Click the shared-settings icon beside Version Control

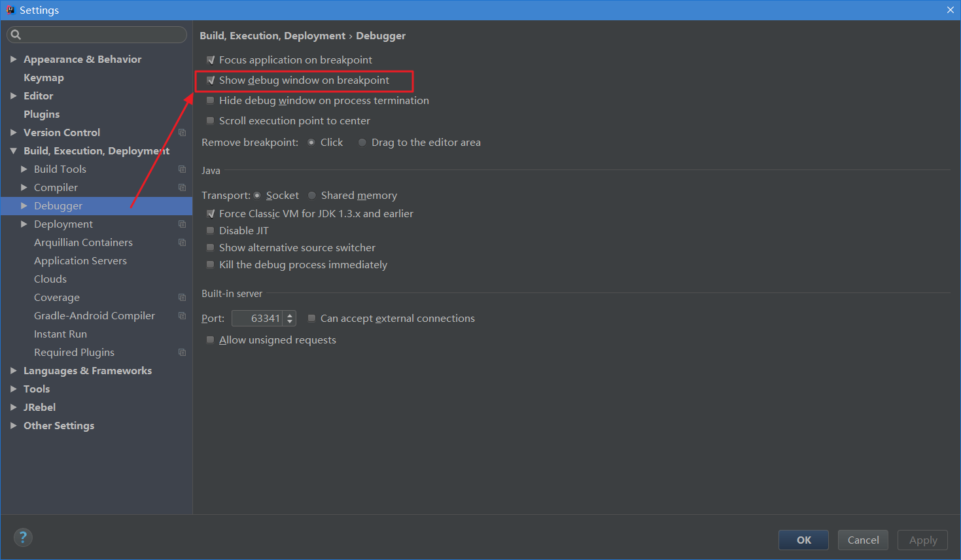182,132
